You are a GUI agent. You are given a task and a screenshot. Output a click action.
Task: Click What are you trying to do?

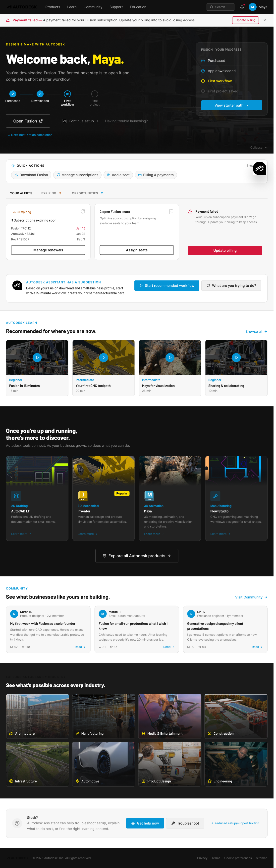click(x=231, y=285)
